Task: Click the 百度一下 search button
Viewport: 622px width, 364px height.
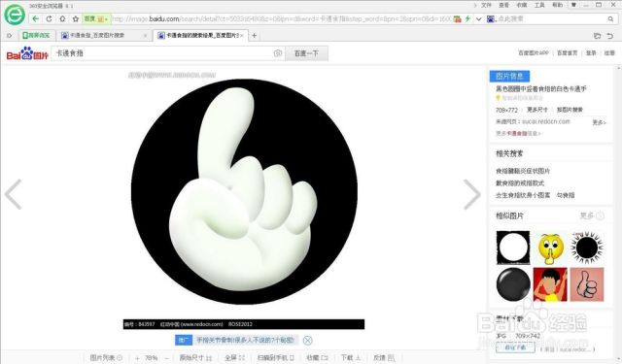Action: point(306,53)
